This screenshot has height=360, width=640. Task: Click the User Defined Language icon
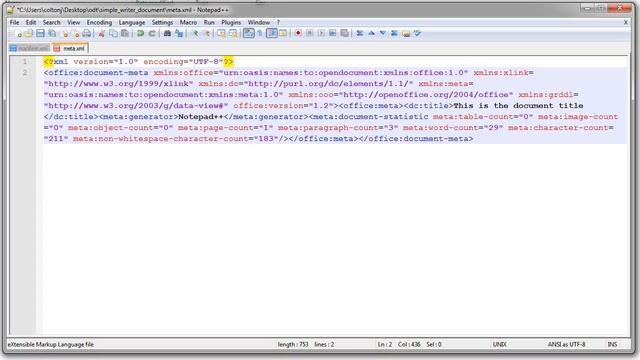click(x=282, y=34)
